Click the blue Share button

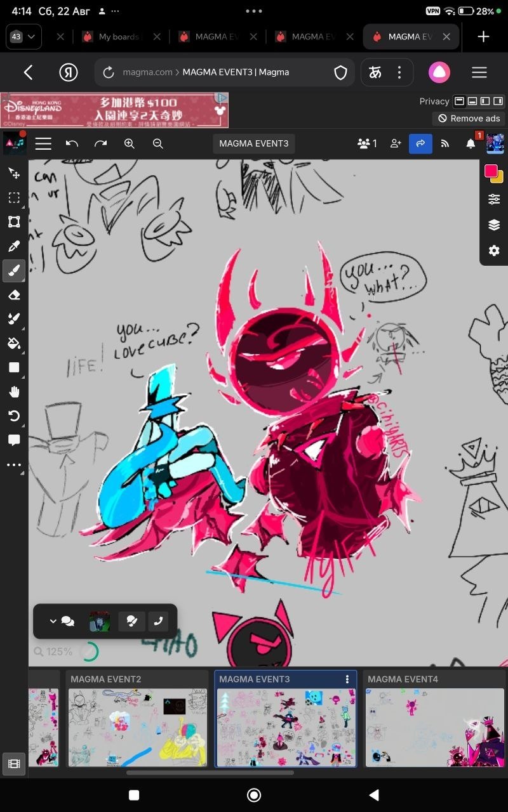click(420, 144)
